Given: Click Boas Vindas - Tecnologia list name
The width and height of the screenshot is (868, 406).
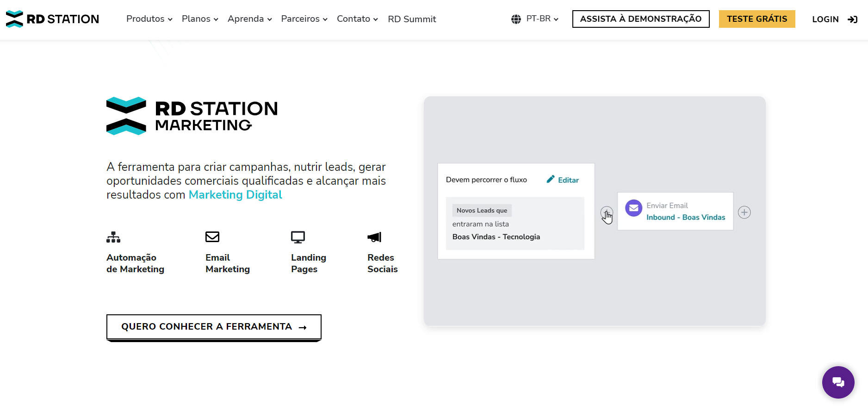Looking at the screenshot, I should (496, 237).
